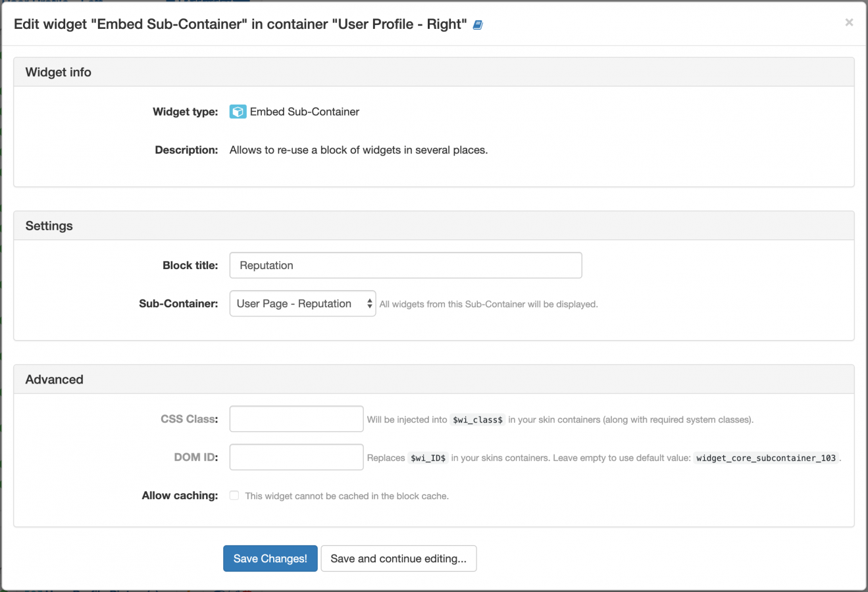Click the $wi_class$ code snippet
Screen dimensions: 868x592
[x=478, y=420]
